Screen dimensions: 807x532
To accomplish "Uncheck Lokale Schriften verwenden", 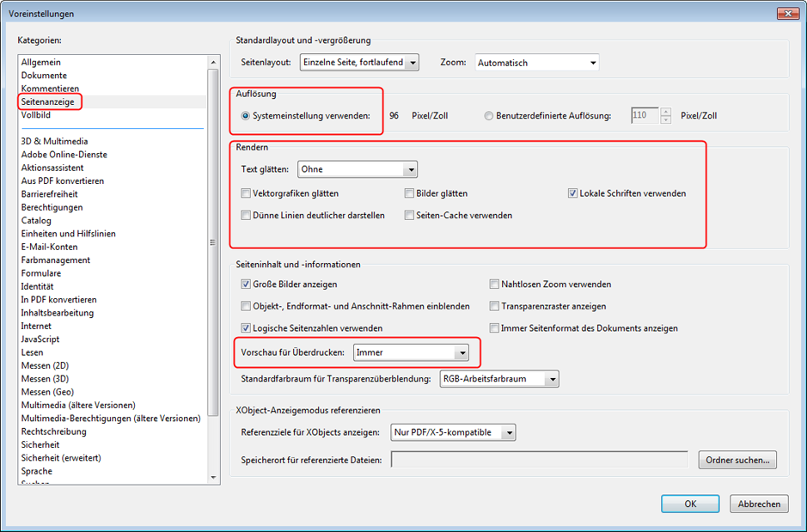I will 572,193.
